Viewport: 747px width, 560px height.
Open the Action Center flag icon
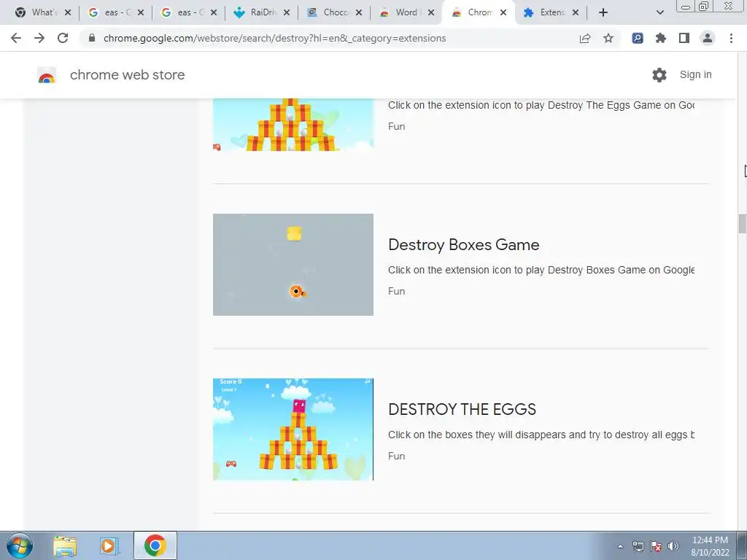click(x=656, y=546)
